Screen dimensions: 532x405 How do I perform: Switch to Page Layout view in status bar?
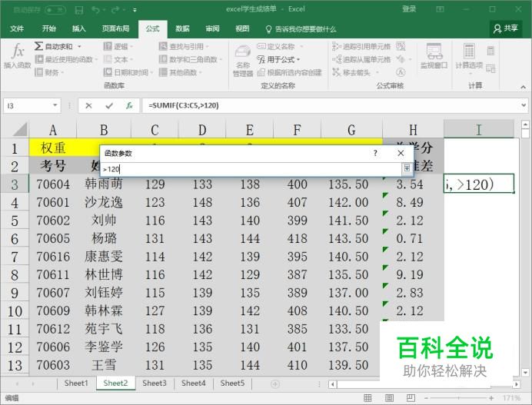tap(389, 397)
